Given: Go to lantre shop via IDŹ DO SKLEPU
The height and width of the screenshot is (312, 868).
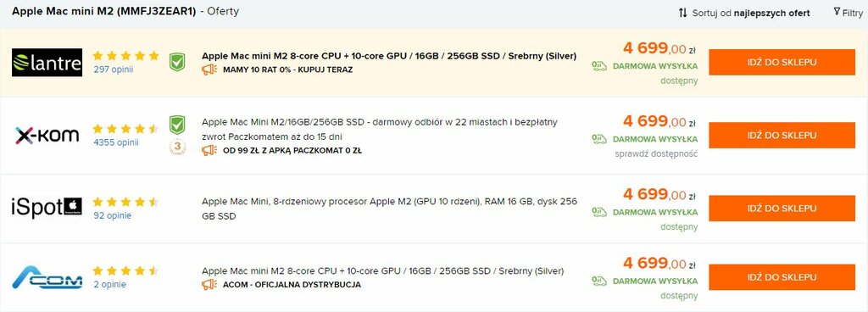Looking at the screenshot, I should pyautogui.click(x=782, y=62).
